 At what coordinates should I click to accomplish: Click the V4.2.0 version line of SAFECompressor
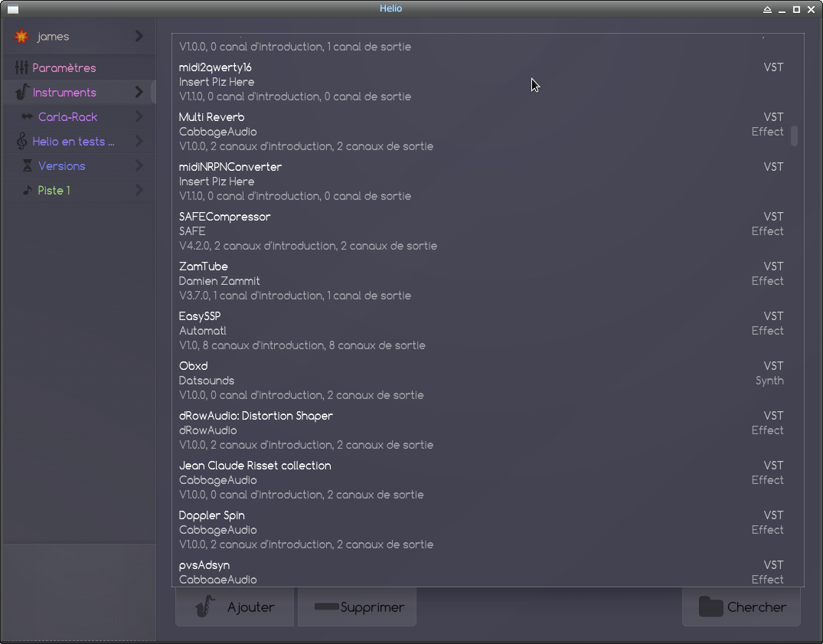308,246
